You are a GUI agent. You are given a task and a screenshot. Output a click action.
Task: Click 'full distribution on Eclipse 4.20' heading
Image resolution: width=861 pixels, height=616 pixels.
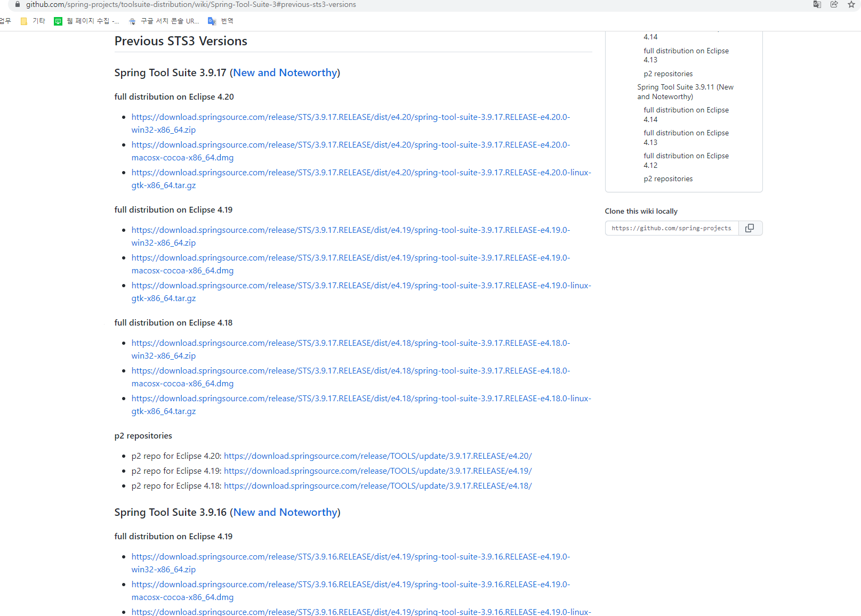[174, 97]
